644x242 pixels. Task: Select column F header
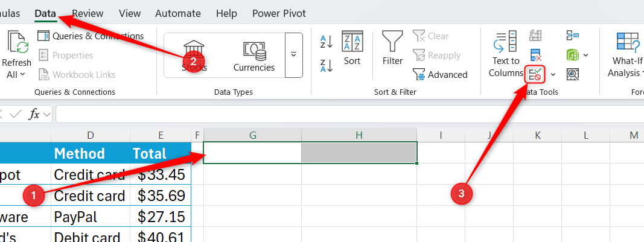pos(197,135)
